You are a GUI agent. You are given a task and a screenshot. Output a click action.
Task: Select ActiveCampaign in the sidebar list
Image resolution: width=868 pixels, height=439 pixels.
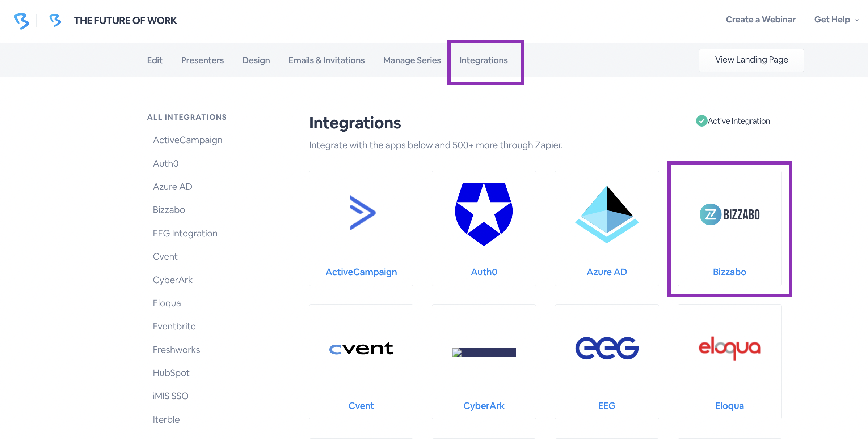coord(187,140)
